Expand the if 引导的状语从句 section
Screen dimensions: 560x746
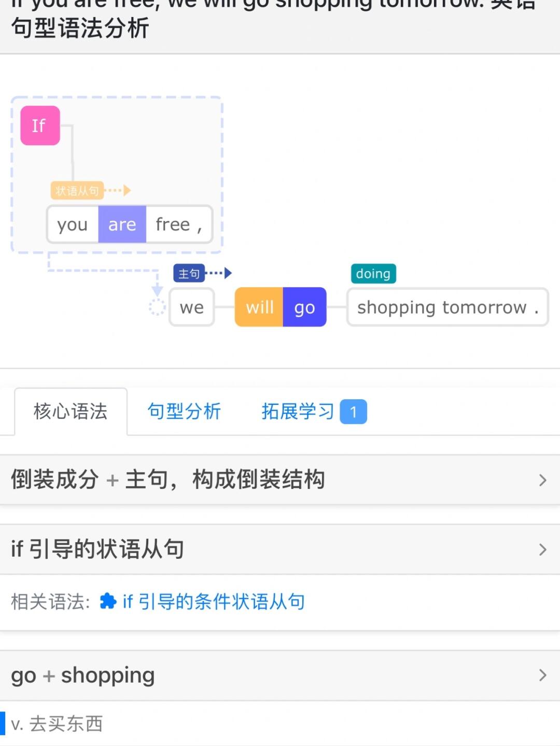[280, 549]
